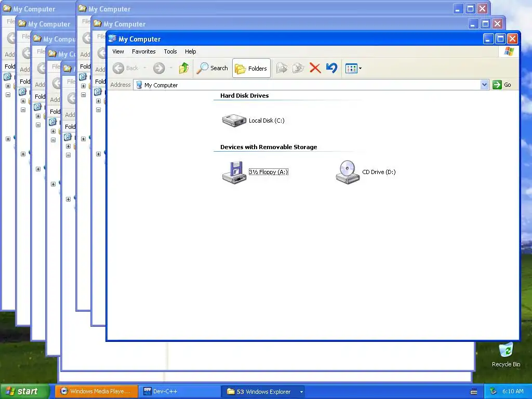Open the Tools menu
Viewport: 532px width, 399px height.
click(170, 51)
